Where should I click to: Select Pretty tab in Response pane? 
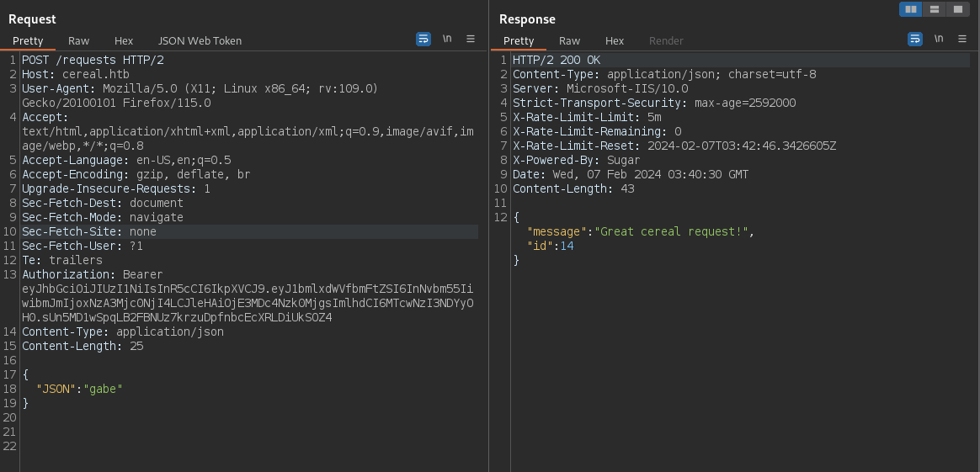pos(519,40)
